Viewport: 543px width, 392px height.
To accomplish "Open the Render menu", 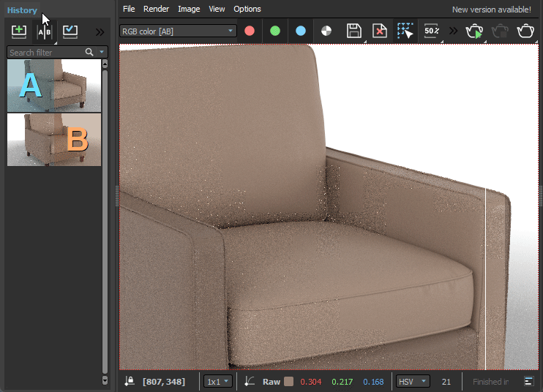I will tap(156, 9).
